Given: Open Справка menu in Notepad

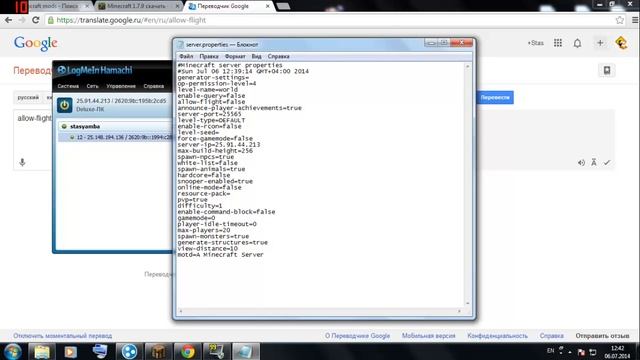Looking at the screenshot, I should click(278, 56).
